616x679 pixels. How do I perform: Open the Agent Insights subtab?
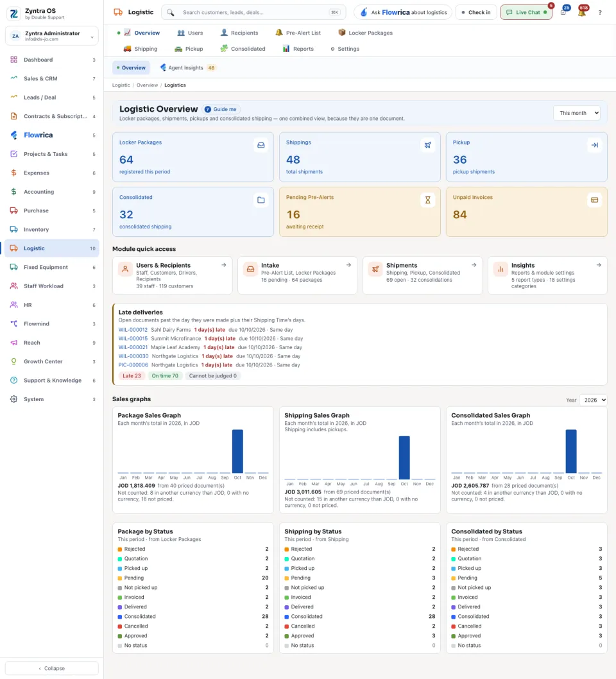click(x=188, y=68)
